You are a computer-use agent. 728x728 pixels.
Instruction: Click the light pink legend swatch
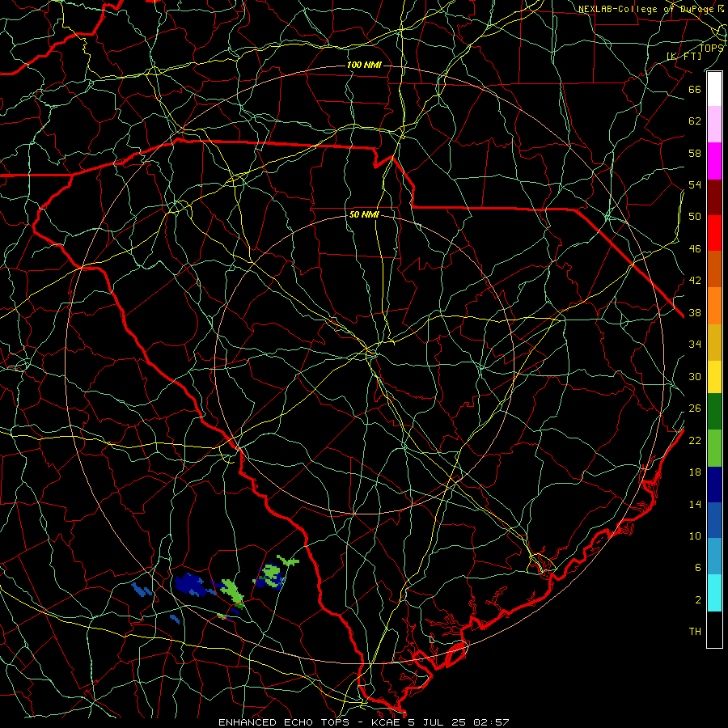coord(714,125)
